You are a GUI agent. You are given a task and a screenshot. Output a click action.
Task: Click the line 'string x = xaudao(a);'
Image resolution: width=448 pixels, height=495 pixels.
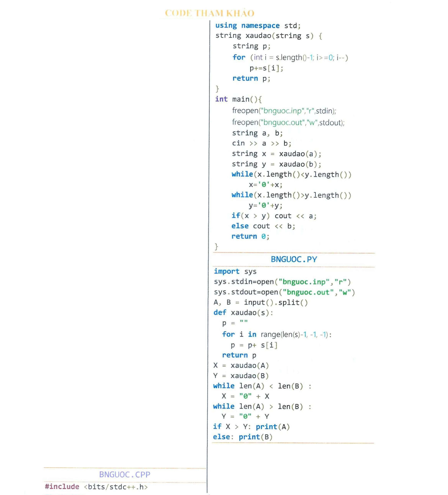[x=277, y=154]
